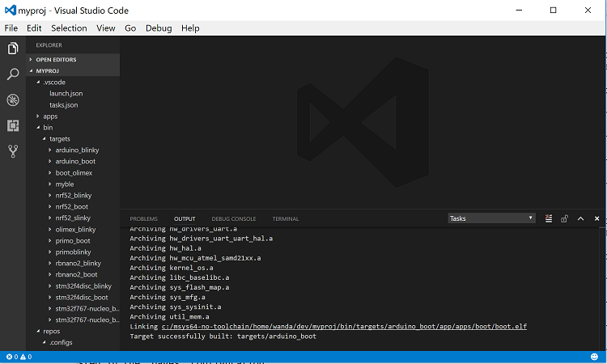Close the output panel
The width and height of the screenshot is (607, 364).
(596, 218)
